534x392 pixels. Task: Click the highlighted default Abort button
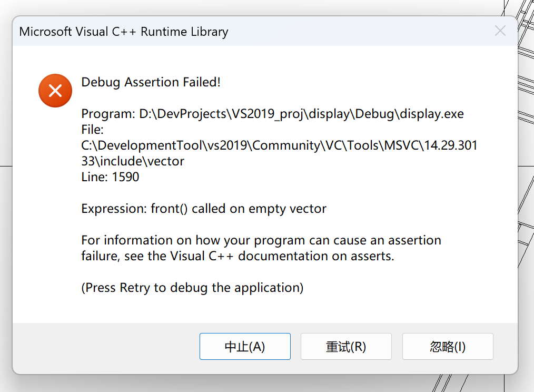click(x=244, y=346)
